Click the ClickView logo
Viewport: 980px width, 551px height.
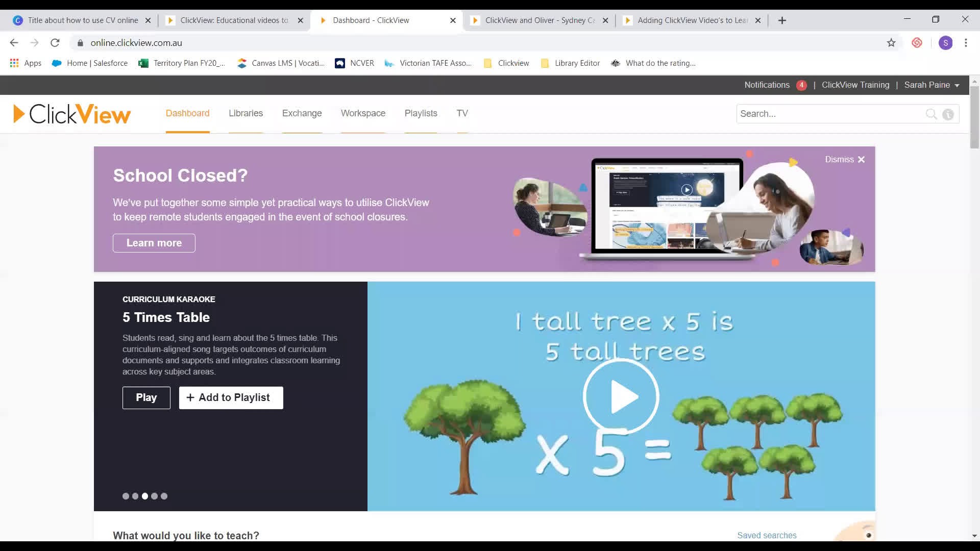click(72, 114)
